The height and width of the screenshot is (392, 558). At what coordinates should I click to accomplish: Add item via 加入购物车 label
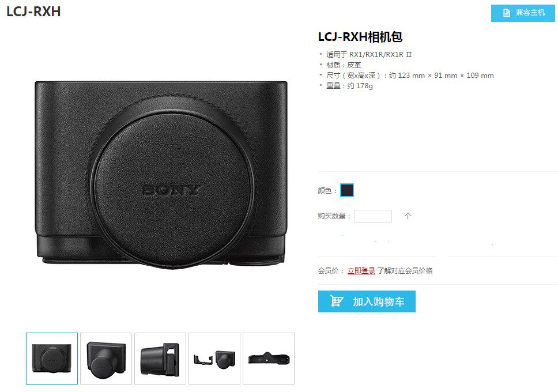click(x=378, y=302)
